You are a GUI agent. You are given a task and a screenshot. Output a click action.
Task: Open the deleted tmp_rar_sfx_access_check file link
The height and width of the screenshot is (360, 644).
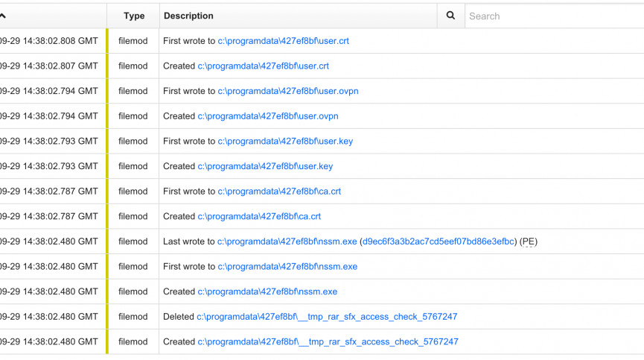coord(327,317)
